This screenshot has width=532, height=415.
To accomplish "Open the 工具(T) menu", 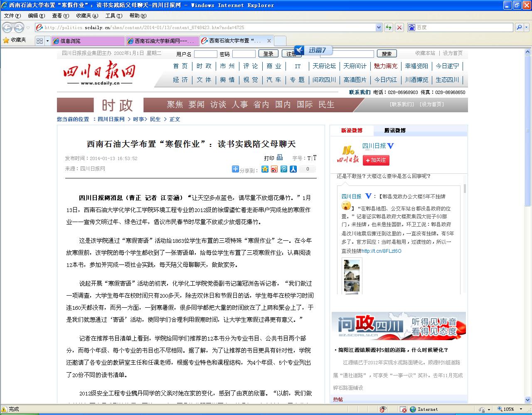I will click(113, 16).
